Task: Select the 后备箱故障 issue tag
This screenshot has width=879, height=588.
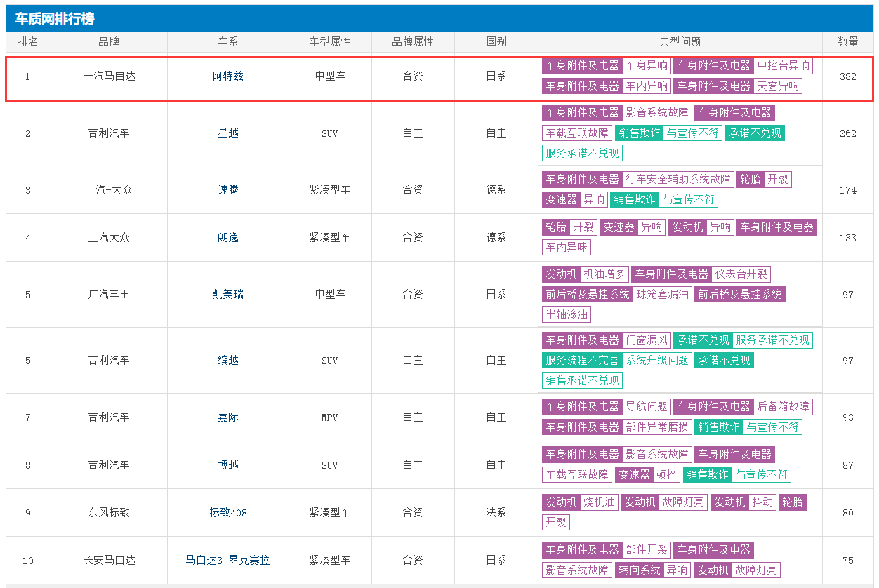Action: click(783, 407)
